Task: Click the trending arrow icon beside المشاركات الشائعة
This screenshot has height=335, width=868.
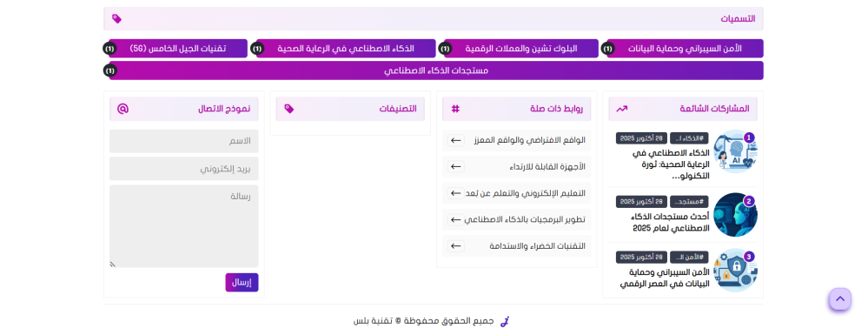Action: (x=621, y=109)
